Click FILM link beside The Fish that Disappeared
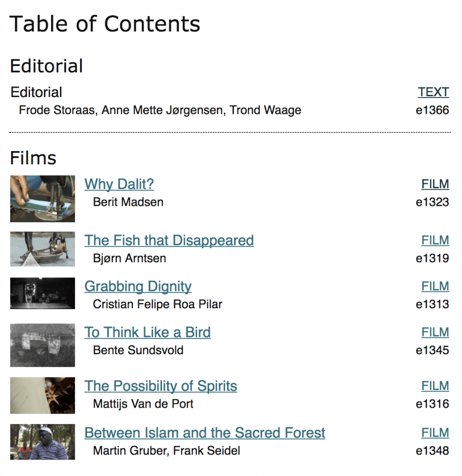Image resolution: width=462 pixels, height=476 pixels. [x=435, y=240]
